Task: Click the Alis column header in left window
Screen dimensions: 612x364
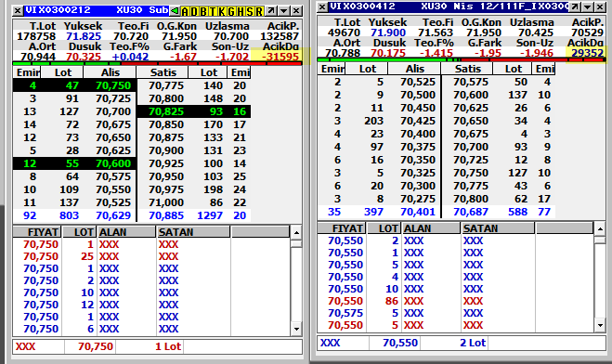Action: (x=110, y=72)
